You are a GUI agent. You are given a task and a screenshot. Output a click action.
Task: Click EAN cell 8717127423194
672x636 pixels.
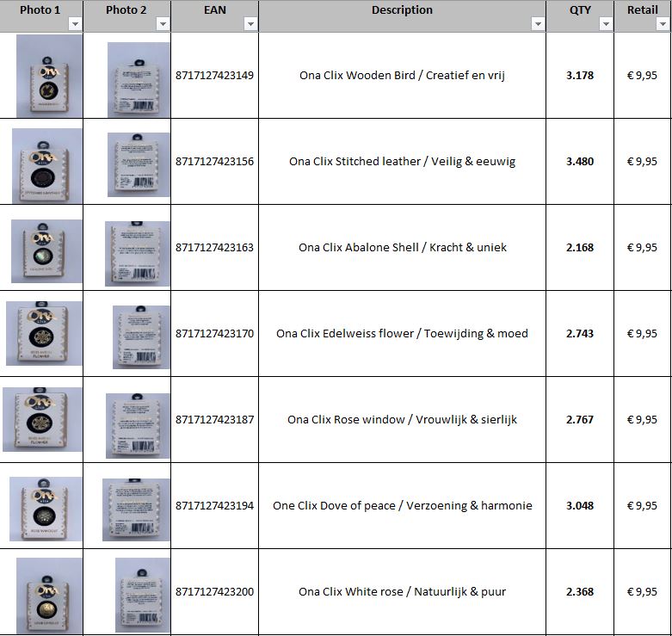click(x=215, y=506)
